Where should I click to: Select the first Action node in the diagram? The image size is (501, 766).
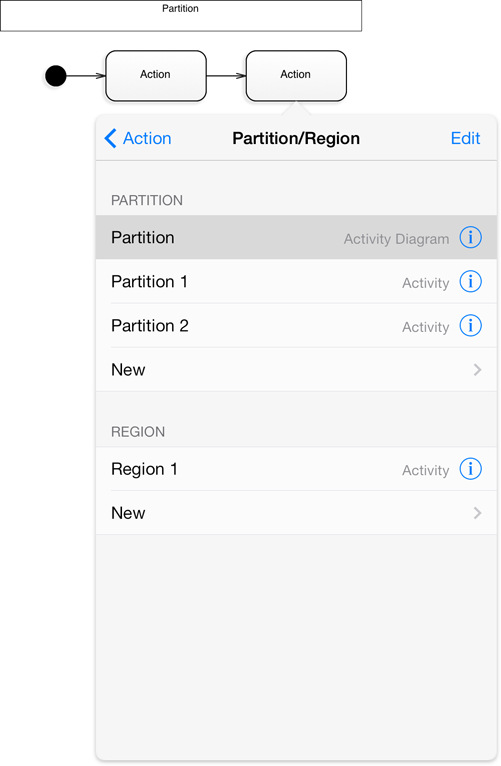coord(156,76)
